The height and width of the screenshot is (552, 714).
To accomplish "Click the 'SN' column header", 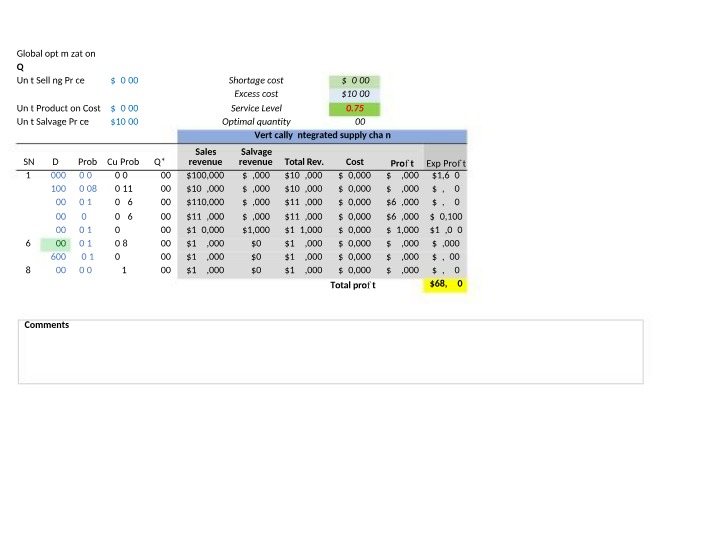I will [x=29, y=162].
